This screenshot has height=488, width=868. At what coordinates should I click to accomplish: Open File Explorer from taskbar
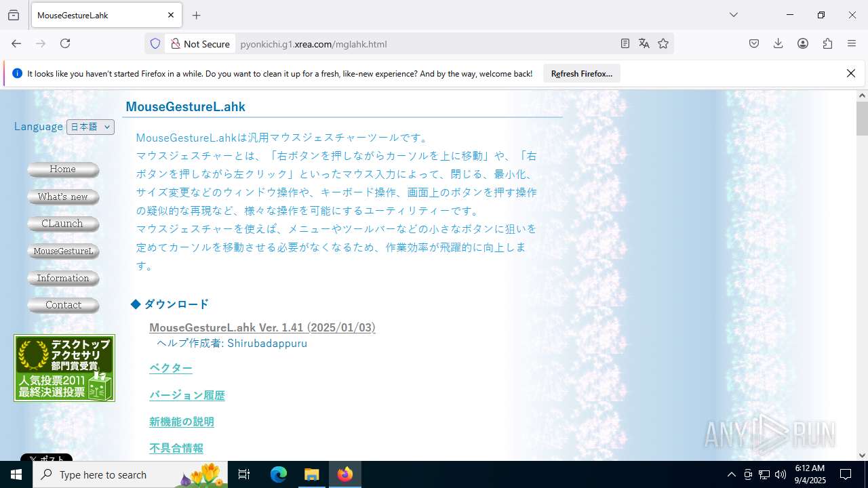coord(312,474)
